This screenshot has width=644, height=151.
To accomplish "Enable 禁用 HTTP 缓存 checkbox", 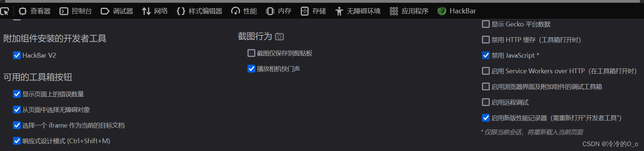I will coord(486,40).
